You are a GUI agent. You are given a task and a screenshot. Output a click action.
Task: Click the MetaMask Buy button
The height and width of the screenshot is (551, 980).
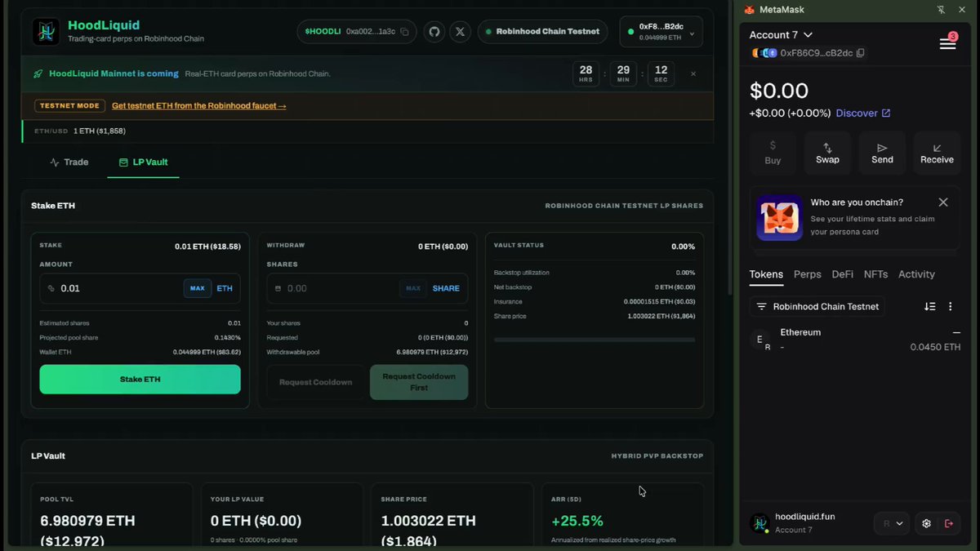[773, 153]
